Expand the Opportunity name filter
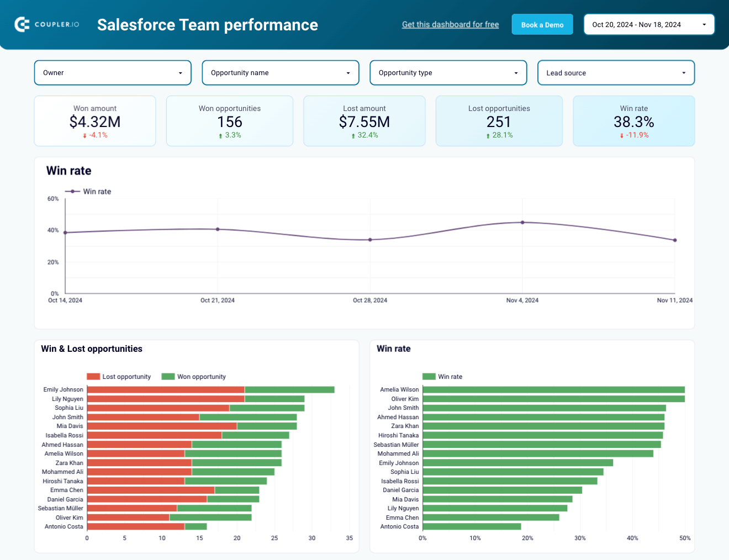The image size is (729, 560). (x=281, y=73)
